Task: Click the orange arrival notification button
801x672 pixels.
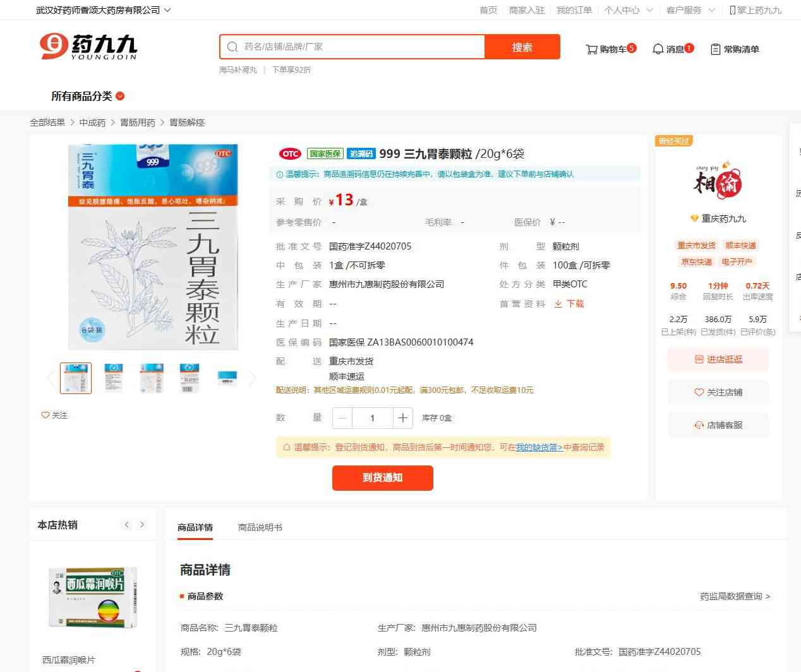Action: click(x=383, y=477)
